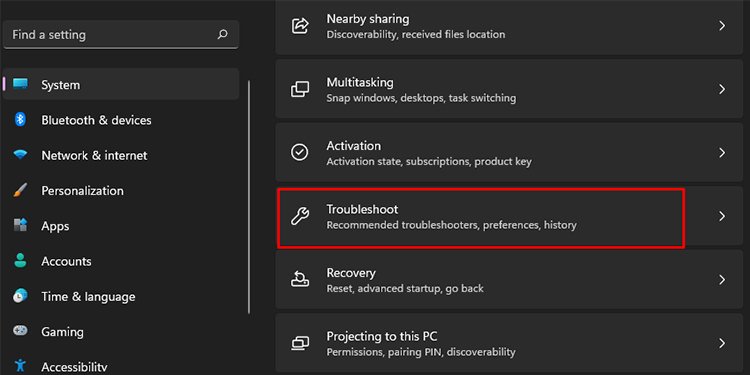Click the Nearby sharing share icon
Screen dimensions: 750x375
pos(300,26)
